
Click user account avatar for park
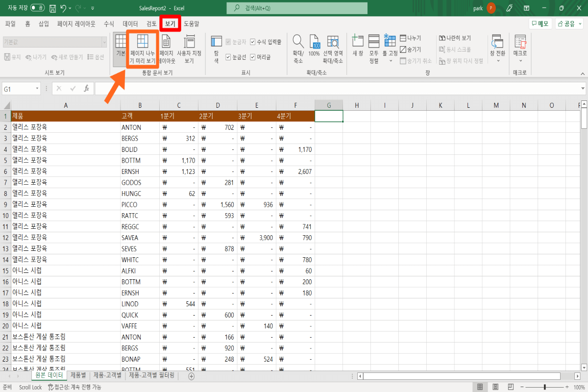coord(491,8)
